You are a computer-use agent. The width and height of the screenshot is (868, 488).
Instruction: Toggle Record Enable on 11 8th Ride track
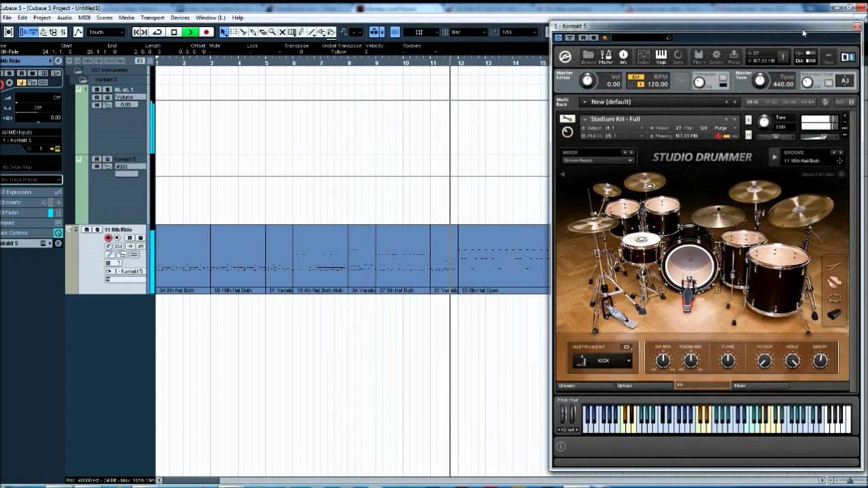coord(108,238)
